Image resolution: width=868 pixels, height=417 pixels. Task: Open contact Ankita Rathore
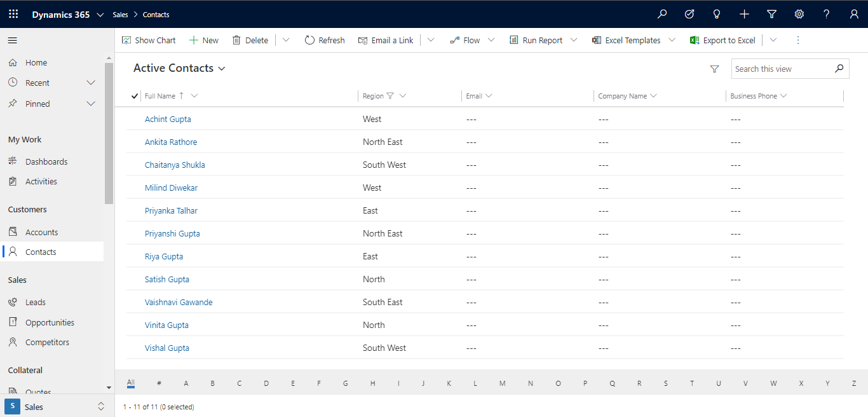(x=171, y=142)
